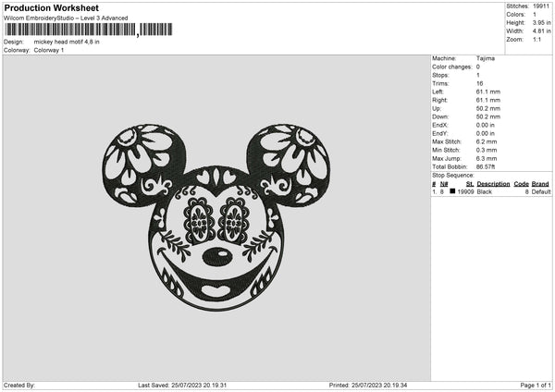Image resolution: width=555 pixels, height=392 pixels.
Task: Select the Wilcom EmbroideryStudio Level 3 Advanced text
Action: [66, 18]
